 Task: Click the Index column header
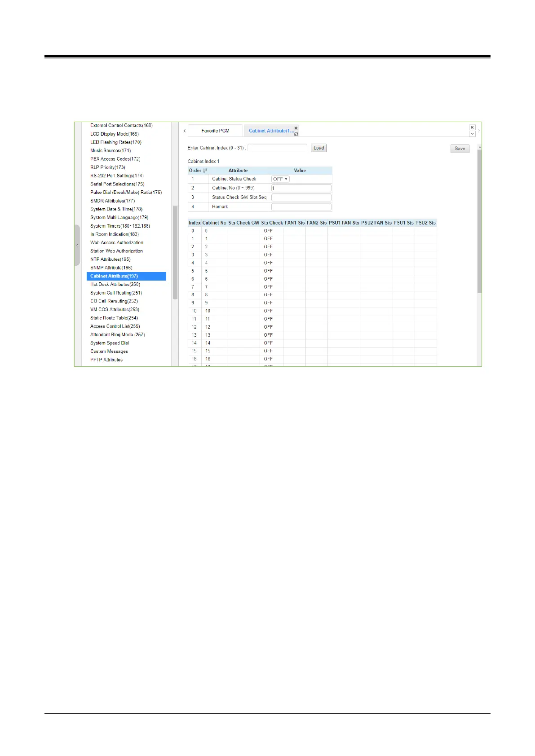(x=195, y=223)
